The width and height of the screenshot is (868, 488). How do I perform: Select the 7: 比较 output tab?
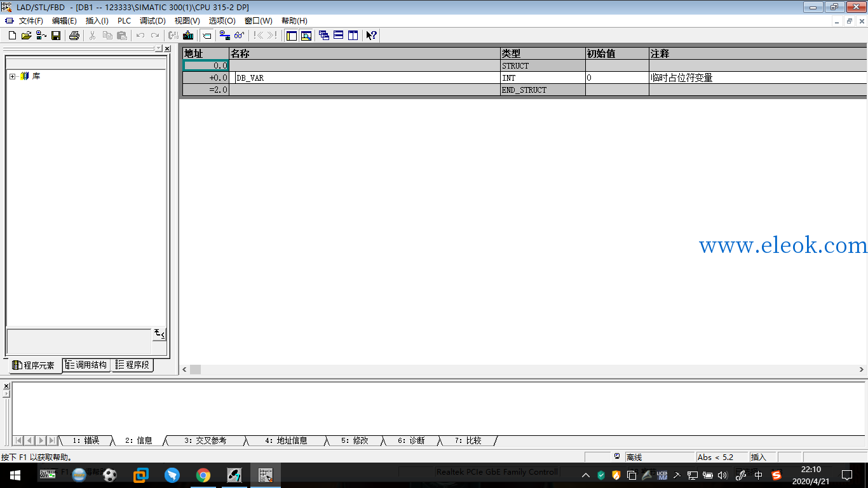[x=468, y=440]
